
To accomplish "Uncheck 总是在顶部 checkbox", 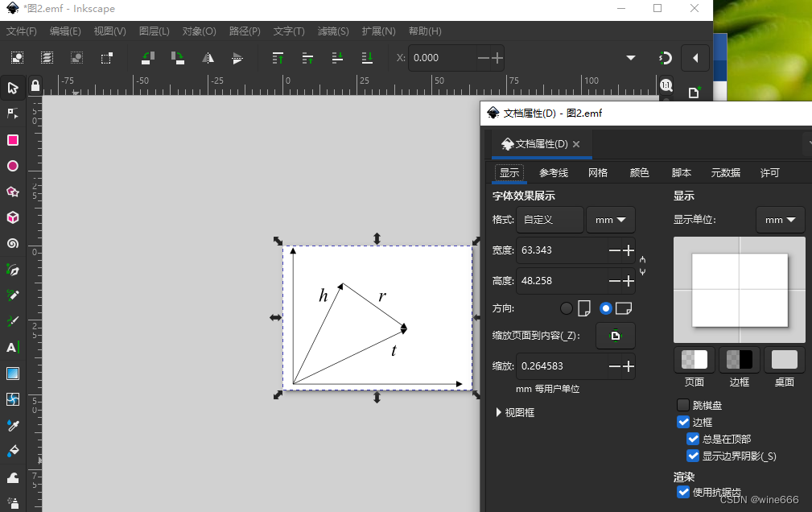I will (693, 439).
